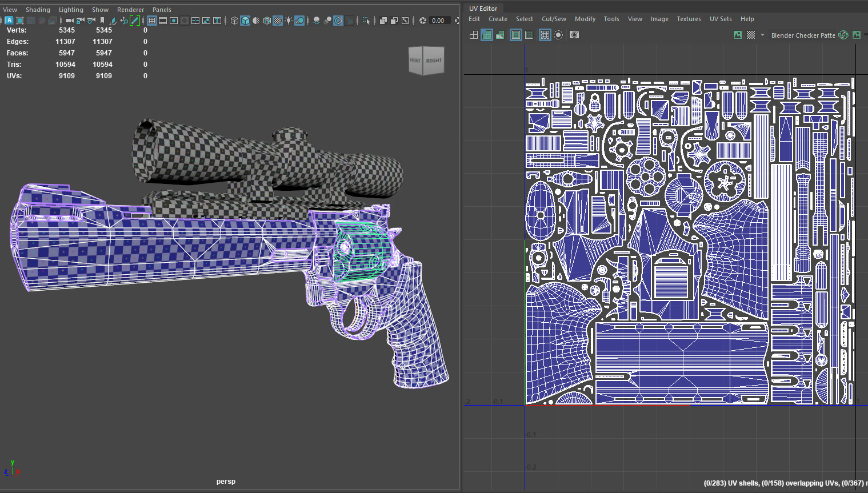Click the use all lights icon

pos(289,21)
